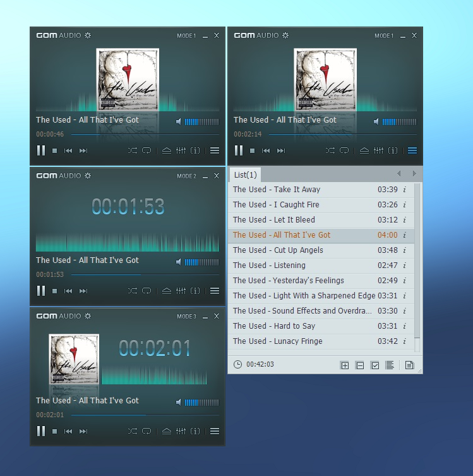Toggle shuffle in the 00:02:14 player
This screenshot has height=476, width=473.
click(x=330, y=150)
